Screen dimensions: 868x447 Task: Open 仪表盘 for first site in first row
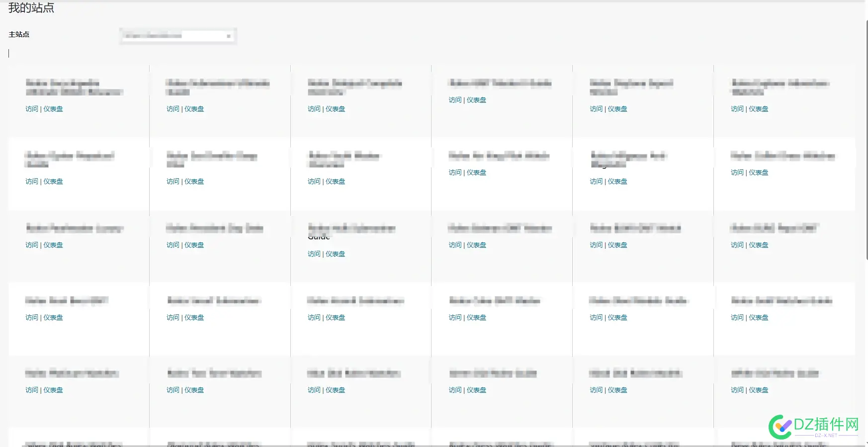(x=53, y=109)
